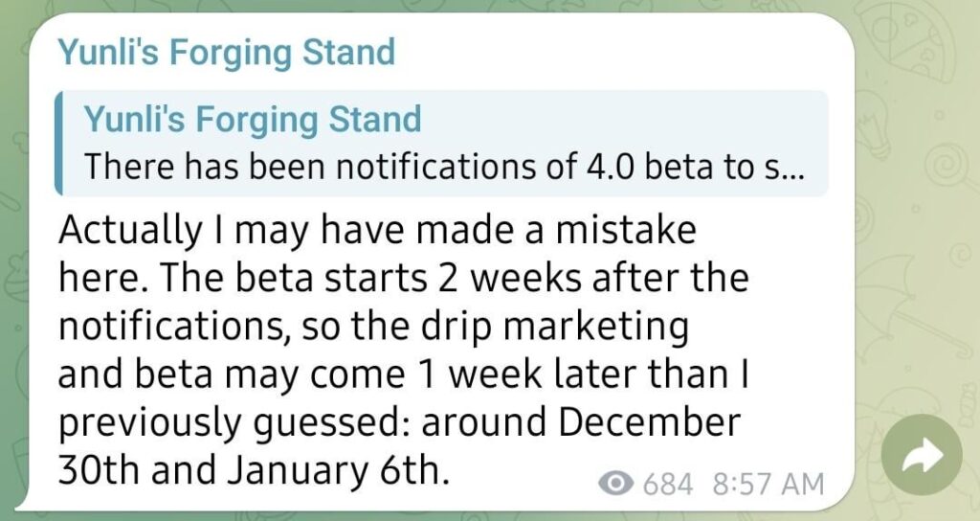Click the pizza slice doodle in wallpaper
This screenshot has height=521, width=980.
pyautogui.click(x=911, y=41)
